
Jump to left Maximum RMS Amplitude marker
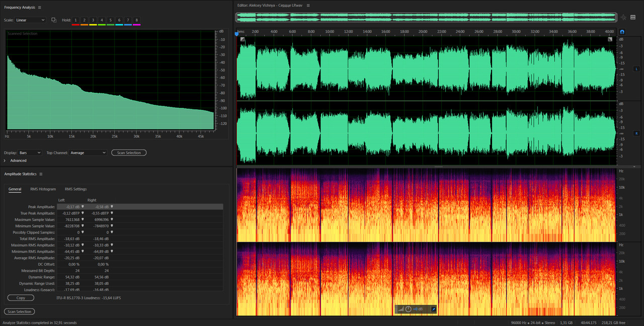[x=83, y=245]
